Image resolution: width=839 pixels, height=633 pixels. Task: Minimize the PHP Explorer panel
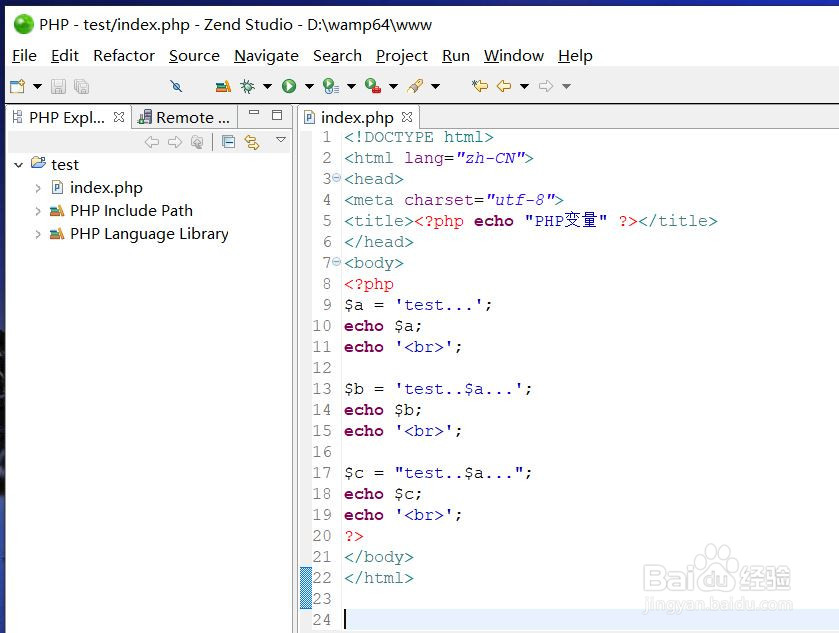point(254,113)
